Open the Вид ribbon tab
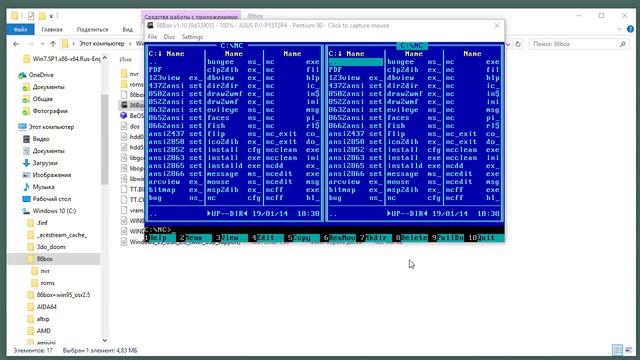The width and height of the screenshot is (640, 360). pos(127,29)
